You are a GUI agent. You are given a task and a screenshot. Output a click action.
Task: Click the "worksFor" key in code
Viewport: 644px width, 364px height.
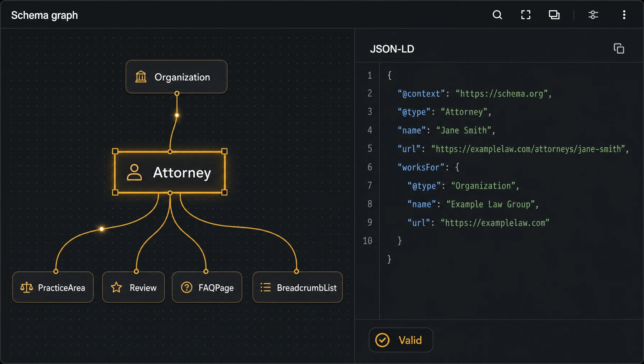pyautogui.click(x=421, y=167)
